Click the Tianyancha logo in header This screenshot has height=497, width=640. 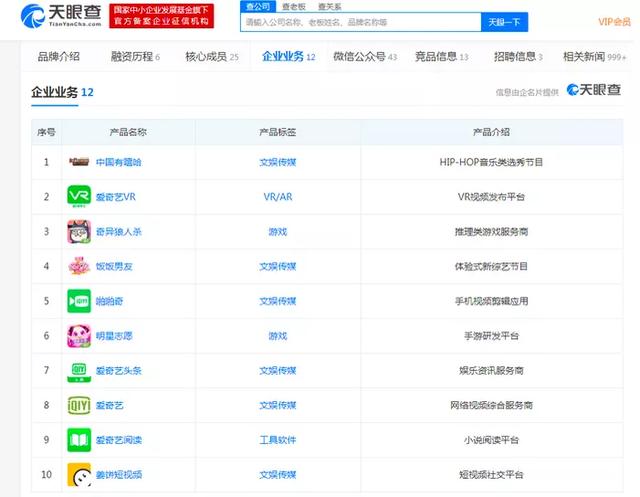pos(61,16)
